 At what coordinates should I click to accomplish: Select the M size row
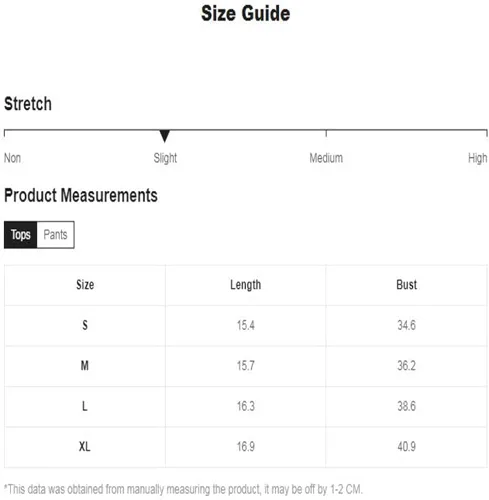[x=246, y=366]
